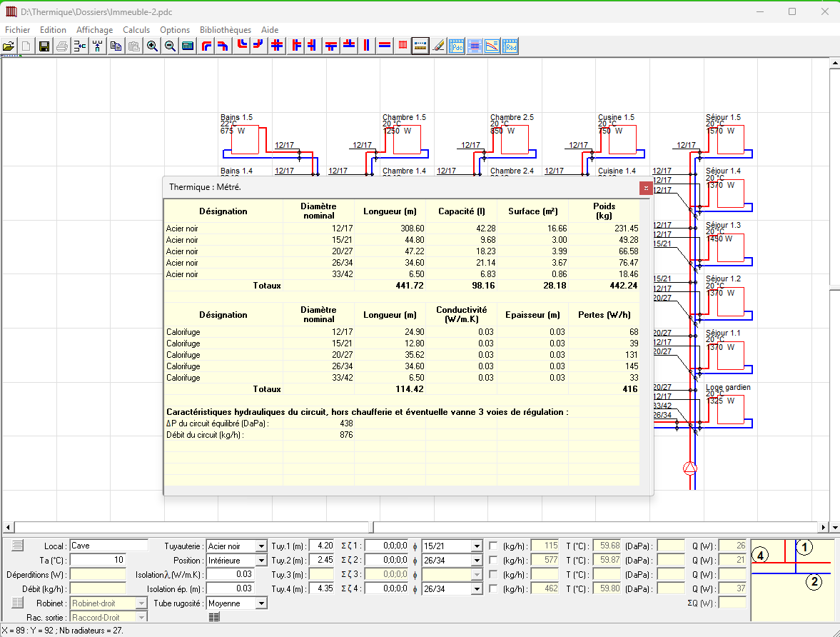Click the horizontal scrollbar right arrow
The image size is (840, 637).
pos(824,527)
